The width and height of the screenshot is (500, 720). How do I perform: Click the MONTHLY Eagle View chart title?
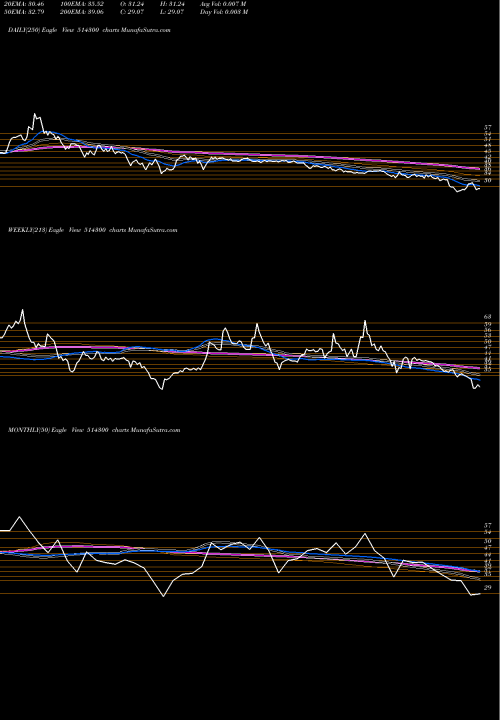94,430
